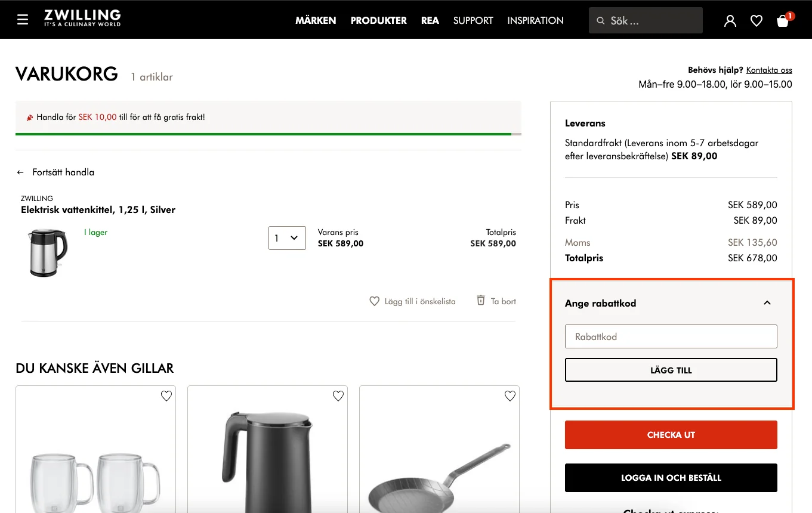Click LOGGA IN OCH BESTÄLL button
Screen dimensions: 812x513
pos(671,478)
